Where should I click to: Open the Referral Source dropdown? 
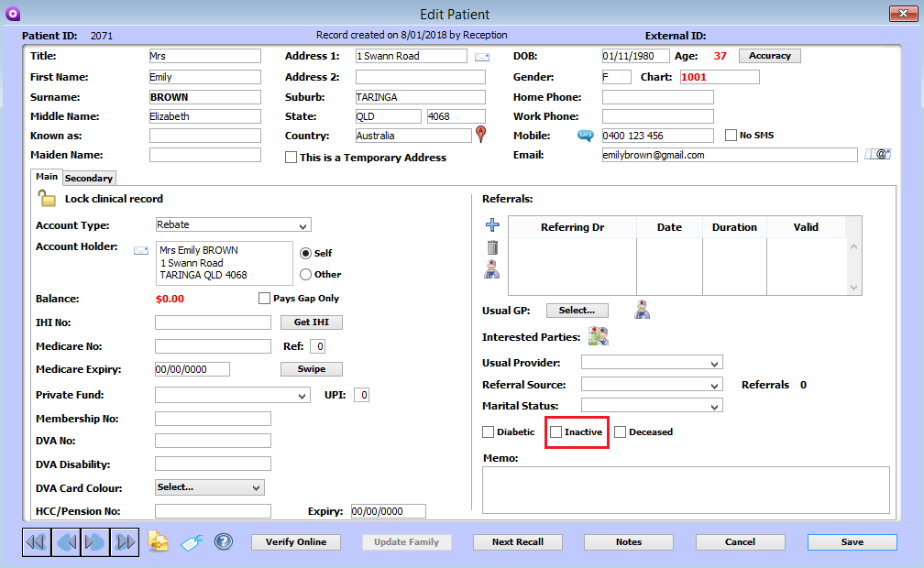(652, 385)
